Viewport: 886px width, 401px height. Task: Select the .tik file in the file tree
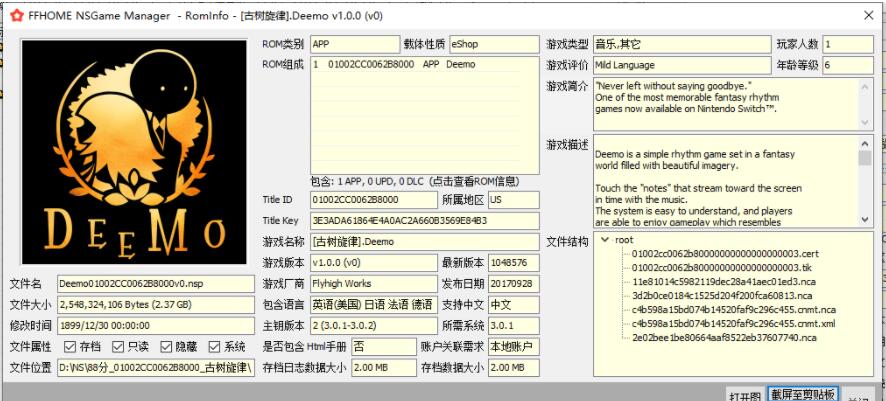[x=722, y=267]
